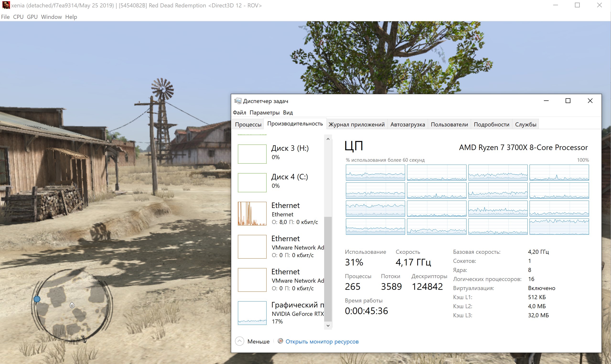611x364 pixels.
Task: Minimize the xenia window
Action: [x=556, y=5]
